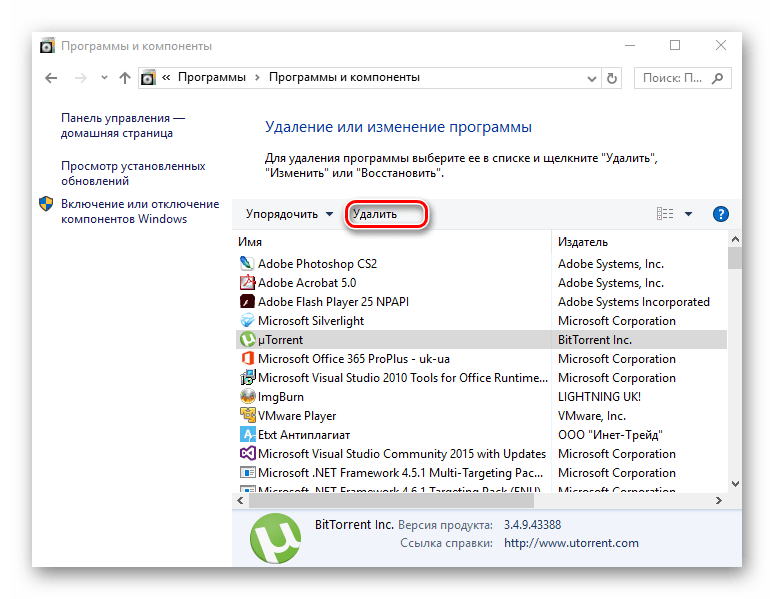Viewport: 774px width, 599px height.
Task: Expand hidden breadcrumb with double chevron
Action: pyautogui.click(x=166, y=78)
